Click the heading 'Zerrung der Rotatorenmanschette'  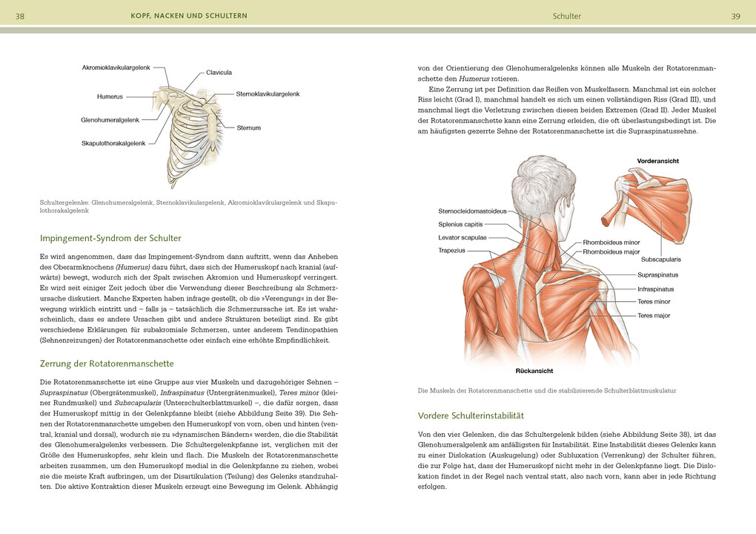pos(107,363)
